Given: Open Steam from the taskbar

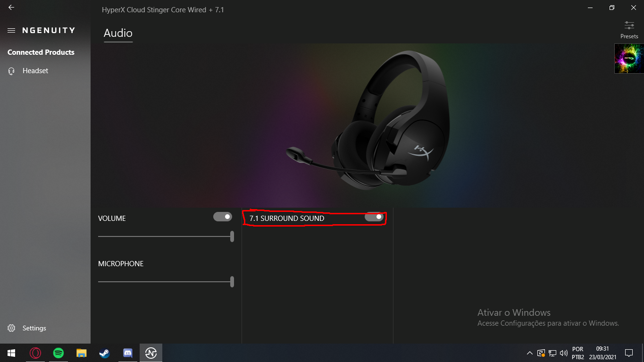Looking at the screenshot, I should click(104, 353).
